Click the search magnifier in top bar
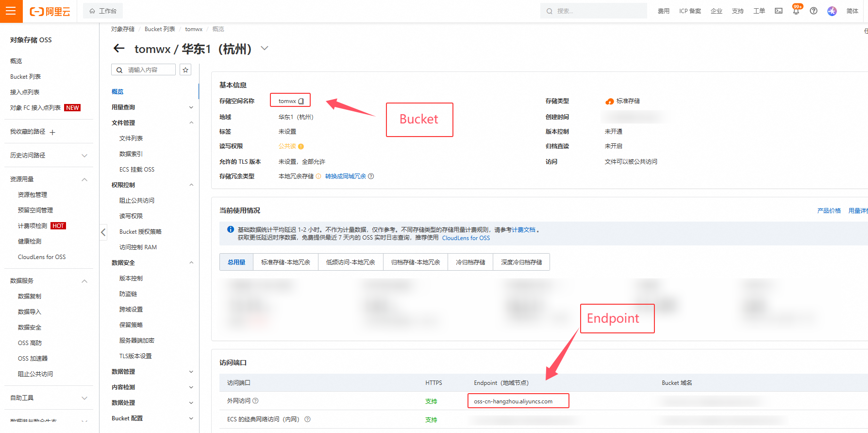 [x=550, y=11]
